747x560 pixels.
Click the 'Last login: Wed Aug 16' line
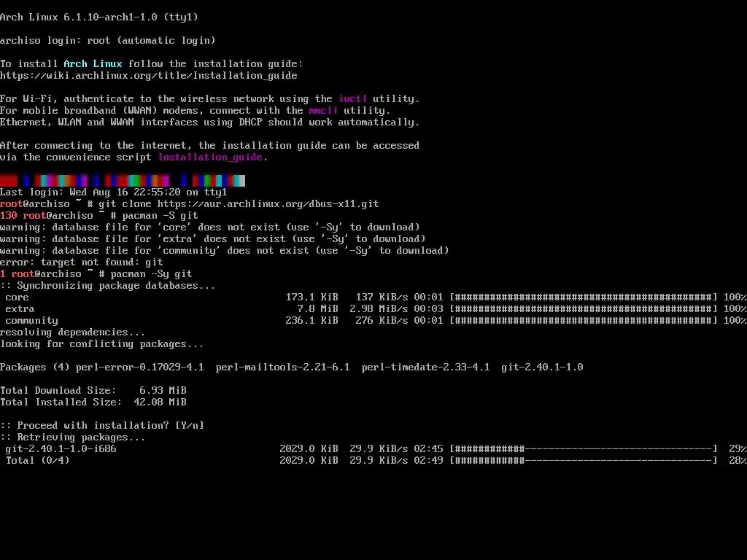click(114, 192)
